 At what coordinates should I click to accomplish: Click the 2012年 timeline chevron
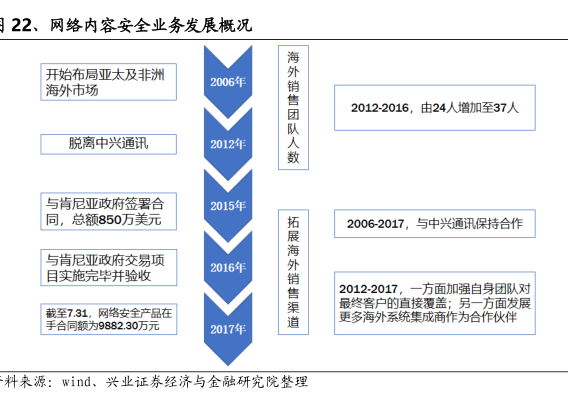coord(228,144)
